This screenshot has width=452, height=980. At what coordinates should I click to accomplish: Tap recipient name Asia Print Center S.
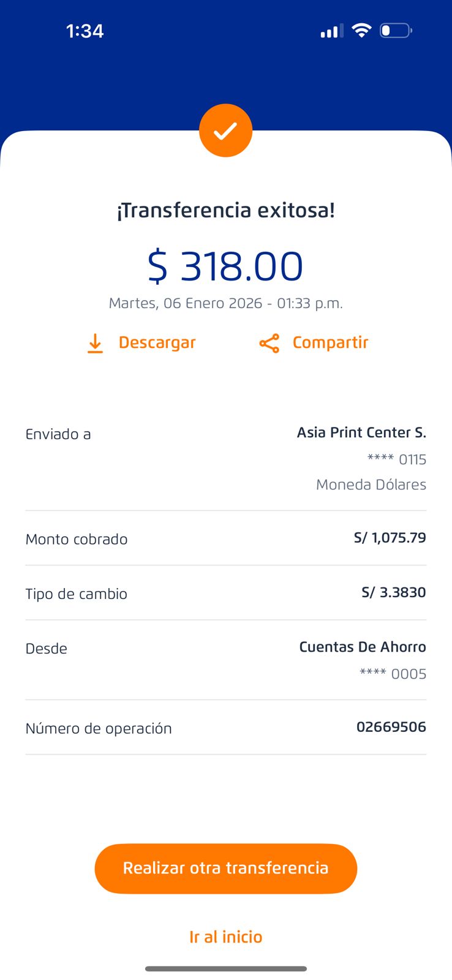361,432
